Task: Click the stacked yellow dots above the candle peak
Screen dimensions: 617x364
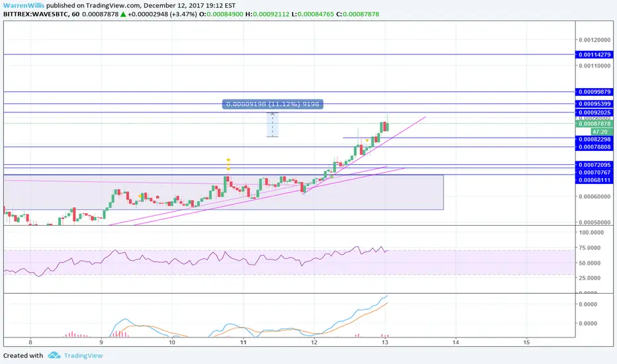Action: point(228,165)
